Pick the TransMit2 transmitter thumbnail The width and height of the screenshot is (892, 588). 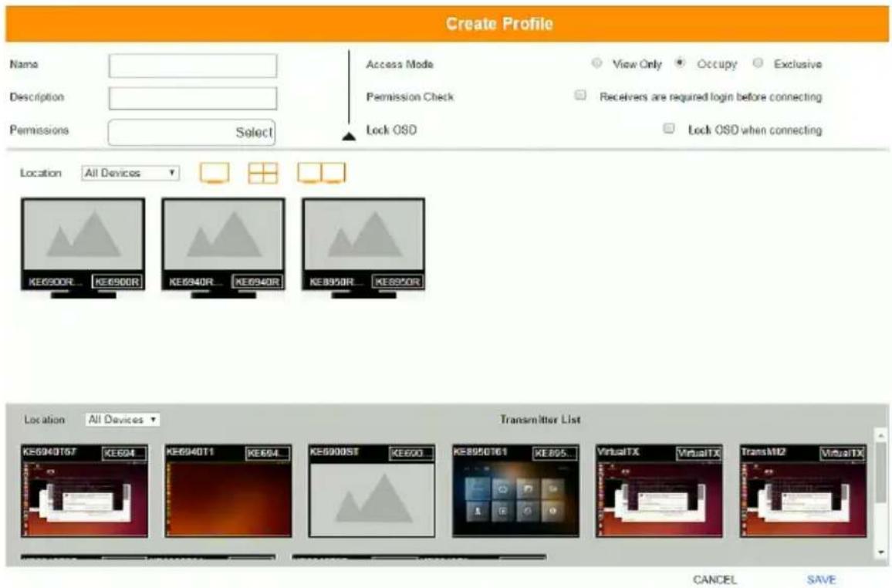click(802, 492)
